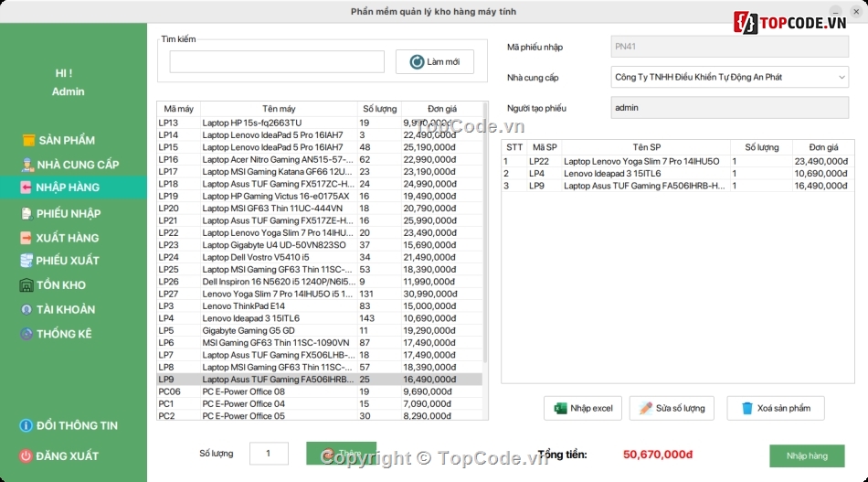The image size is (868, 482).
Task: Click the NHẬP HÀNG arrow icon
Action: [26, 187]
